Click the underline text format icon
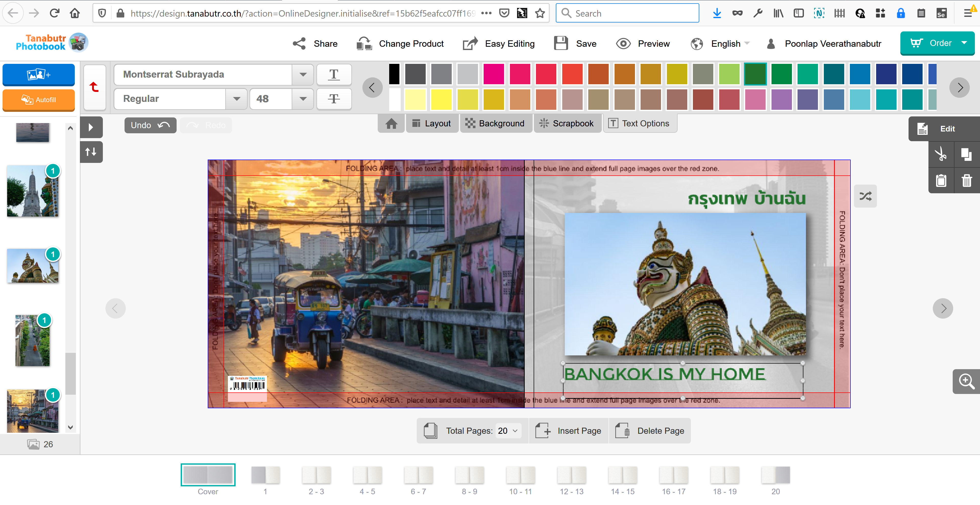This screenshot has height=505, width=980. point(334,75)
